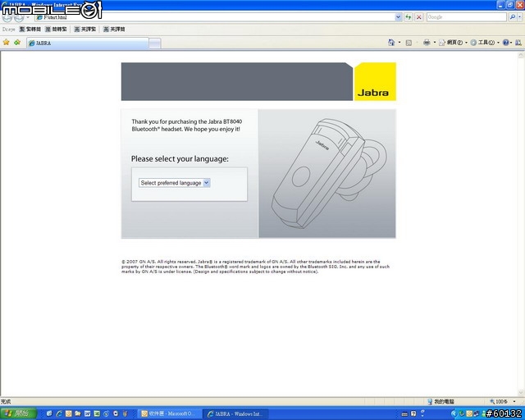Click the Print icon
Viewport: 525px width, 420px height.
[427, 43]
